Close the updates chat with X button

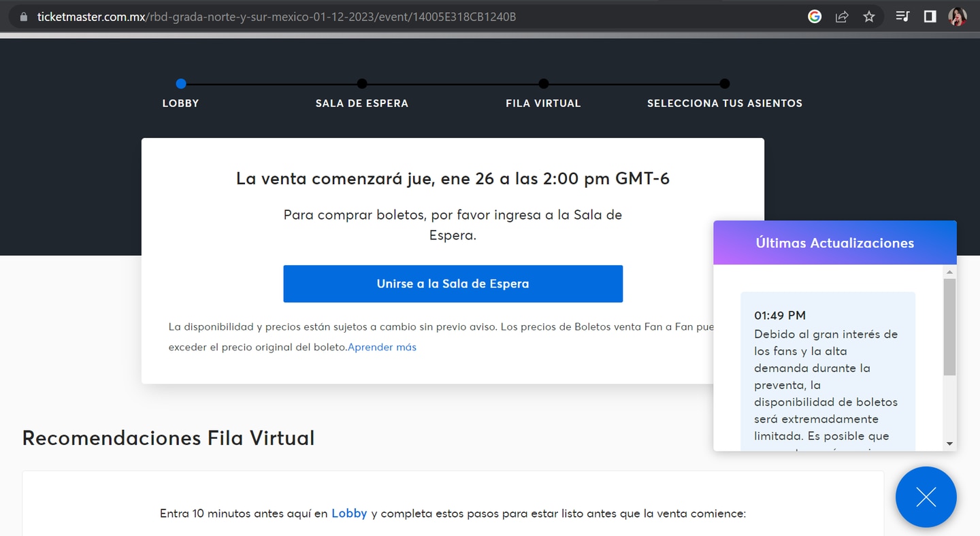click(926, 497)
